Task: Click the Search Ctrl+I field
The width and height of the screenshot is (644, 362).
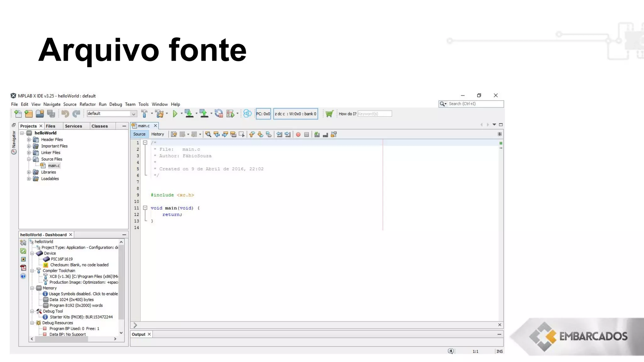Action: [x=471, y=104]
